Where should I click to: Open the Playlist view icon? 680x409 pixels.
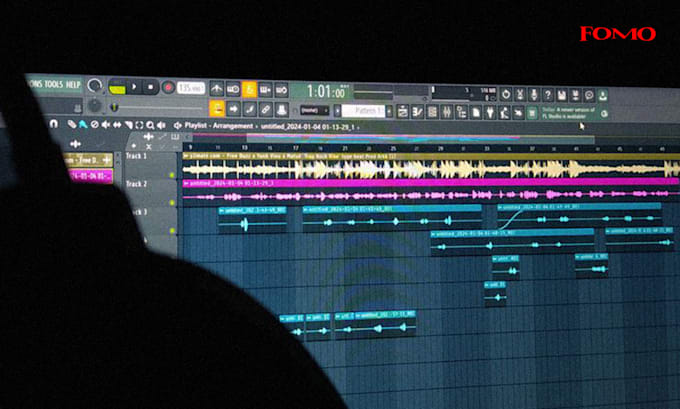[403, 112]
